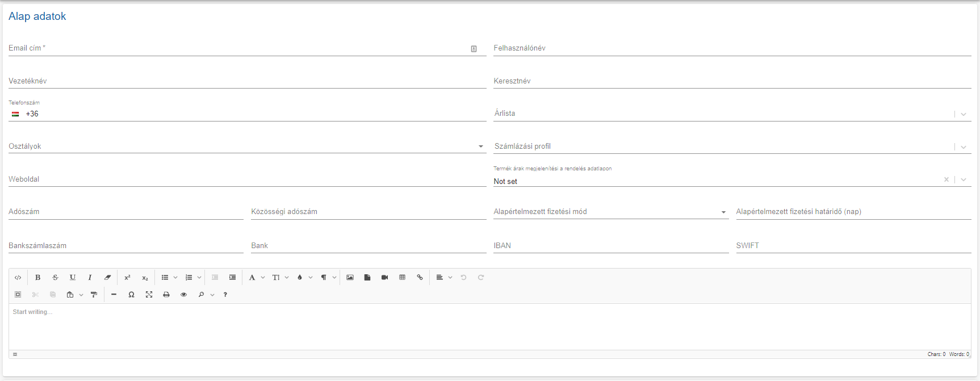Toggle preview with the eye icon
The image size is (980, 381).
click(183, 295)
